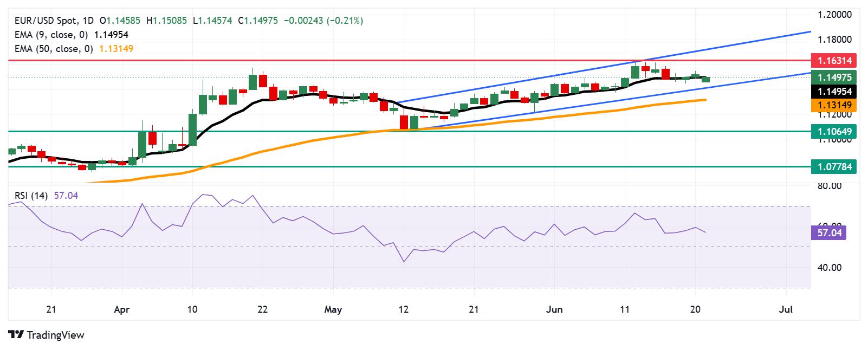Image resolution: width=868 pixels, height=349 pixels.
Task: Click the close price C1.14975 value
Action: (258, 21)
